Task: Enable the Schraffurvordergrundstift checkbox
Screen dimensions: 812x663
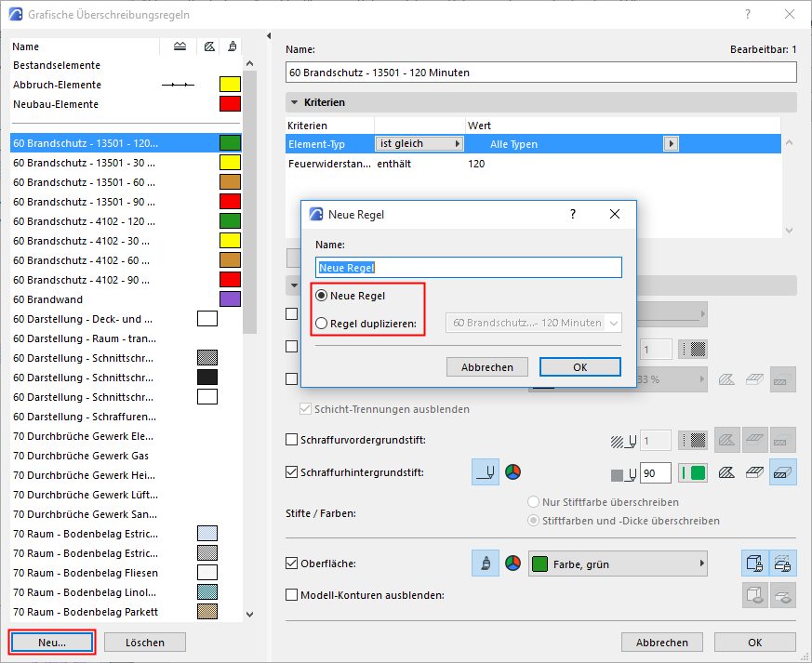Action: coord(291,440)
